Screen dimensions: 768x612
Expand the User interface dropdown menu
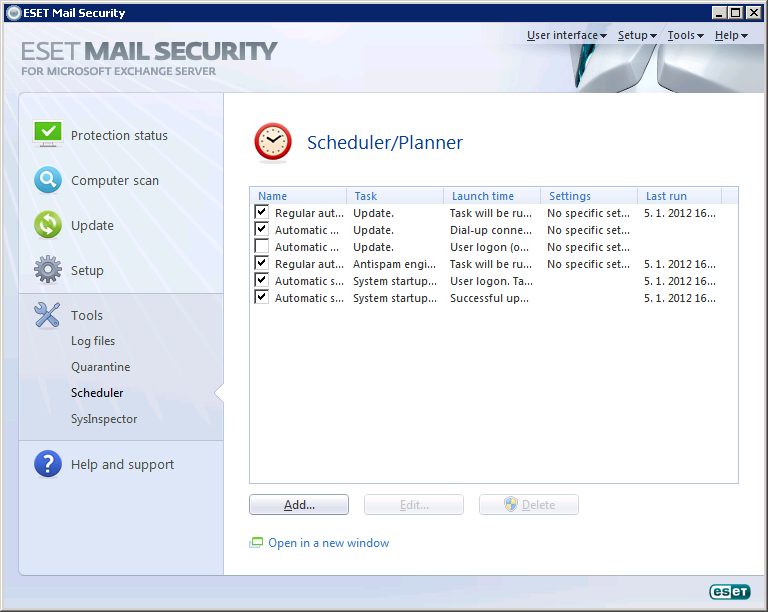tap(567, 35)
